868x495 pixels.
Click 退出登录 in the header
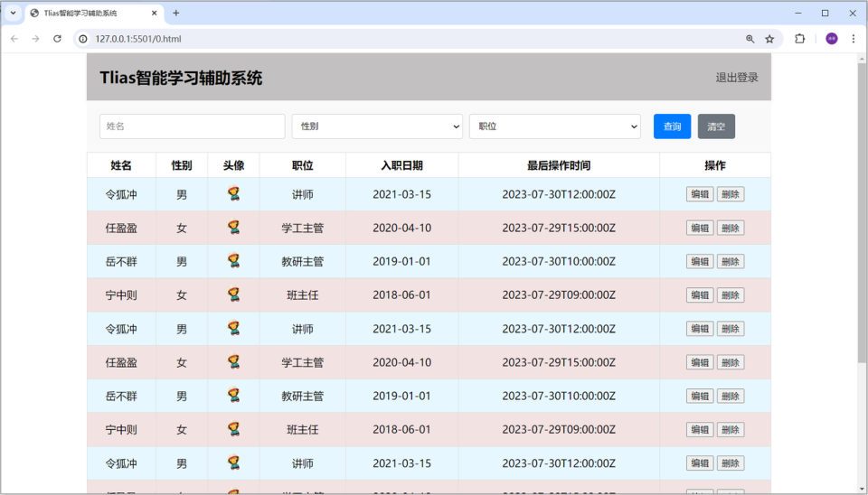(737, 78)
